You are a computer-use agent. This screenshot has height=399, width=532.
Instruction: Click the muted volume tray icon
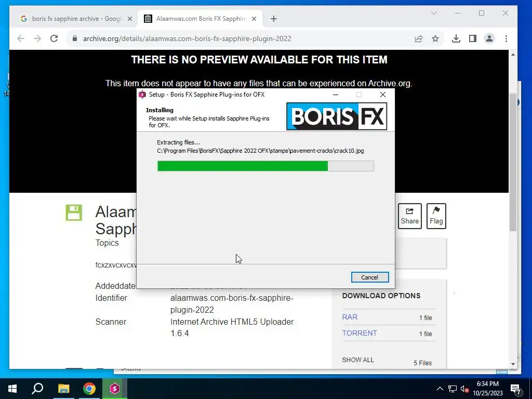[x=465, y=389]
